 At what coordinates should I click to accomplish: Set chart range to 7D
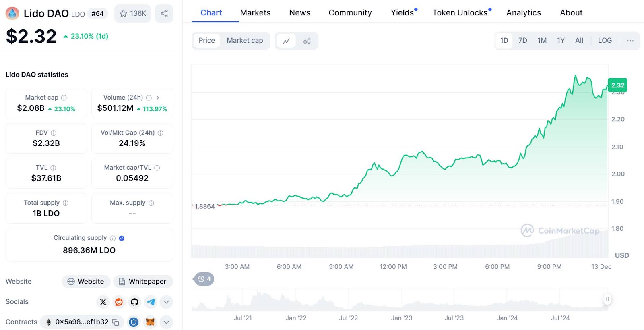523,40
